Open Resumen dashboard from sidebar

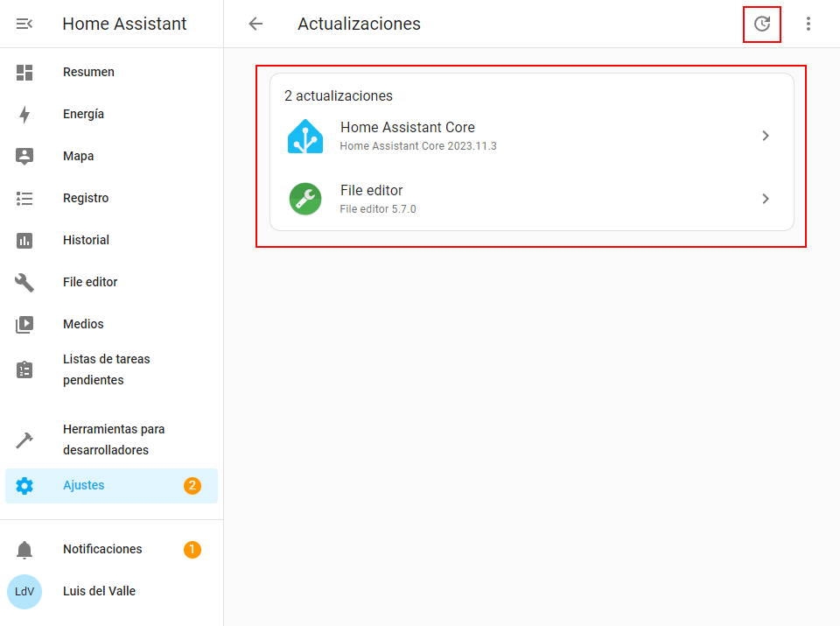coord(88,72)
